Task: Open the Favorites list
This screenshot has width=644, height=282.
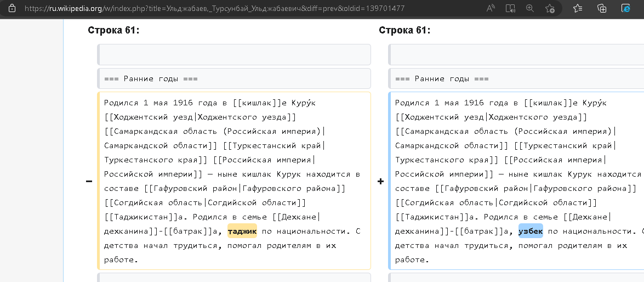Action: pos(578,8)
